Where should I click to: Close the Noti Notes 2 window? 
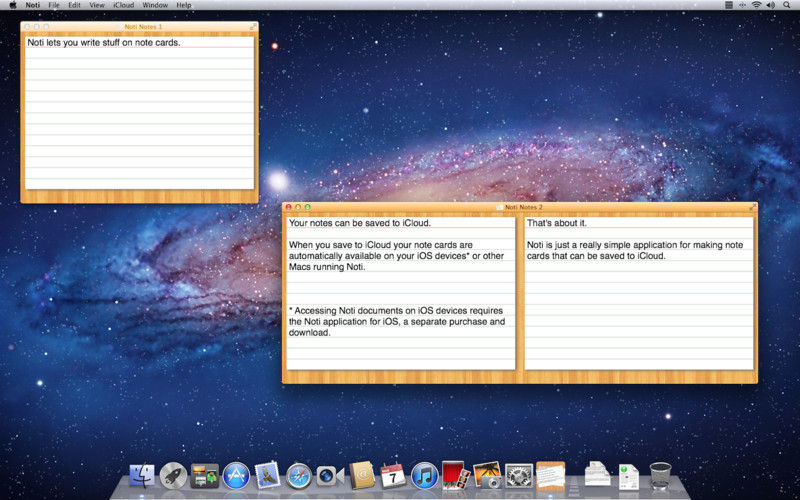click(x=289, y=207)
